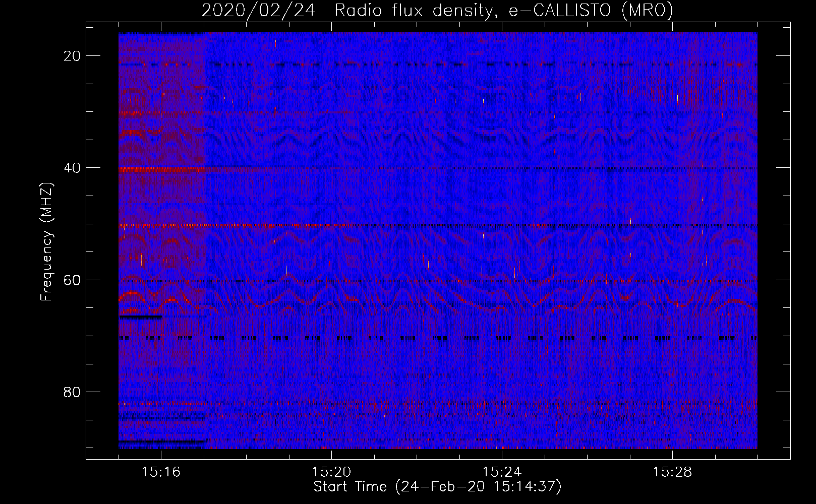This screenshot has height=504, width=816.
Task: Click the 15:20 time tick label
Action: [x=331, y=472]
